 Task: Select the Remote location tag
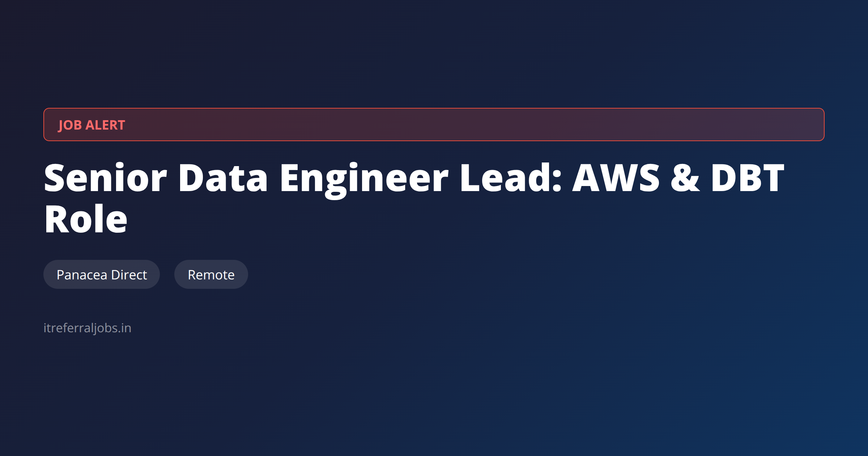211,275
